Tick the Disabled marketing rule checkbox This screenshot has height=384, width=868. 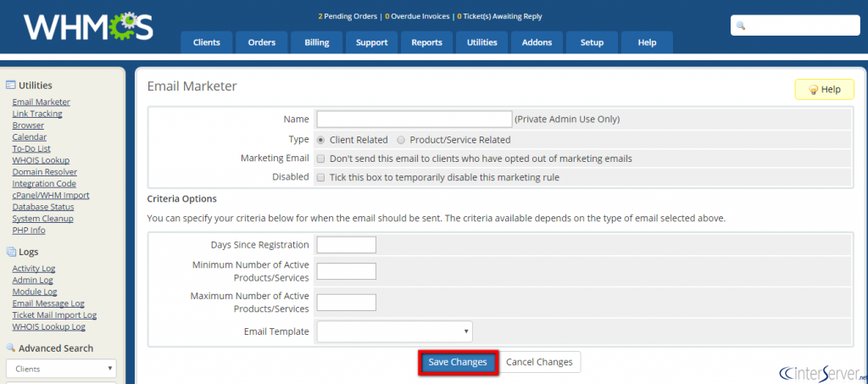[321, 178]
